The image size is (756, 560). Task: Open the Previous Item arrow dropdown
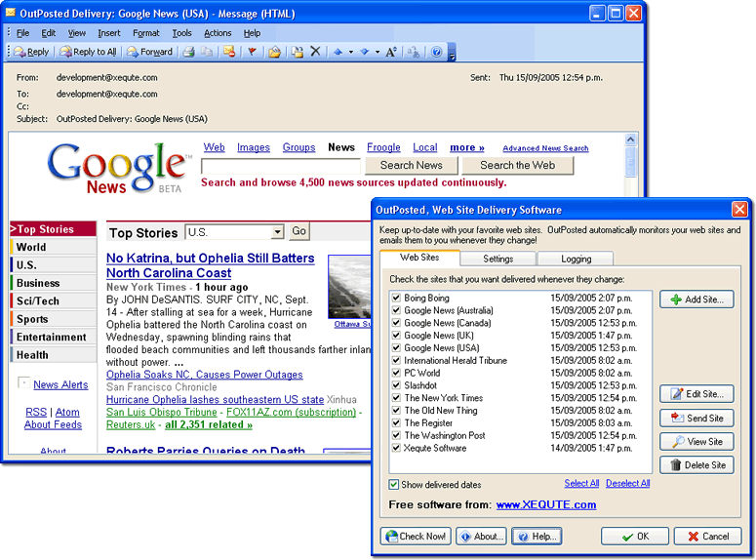350,52
